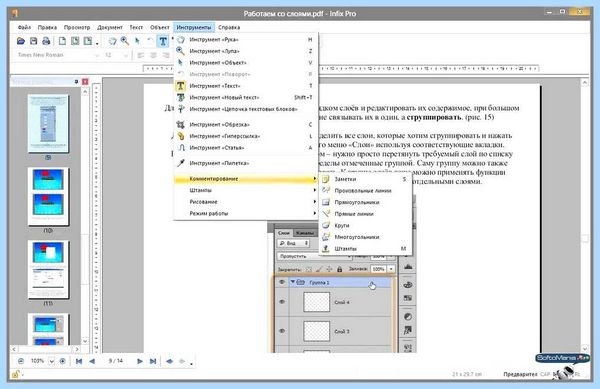Select Штампы with shortcut M in submenu

tap(365, 249)
